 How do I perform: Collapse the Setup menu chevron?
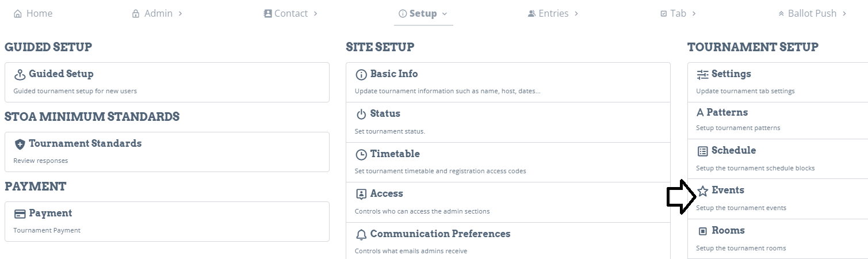(x=444, y=13)
